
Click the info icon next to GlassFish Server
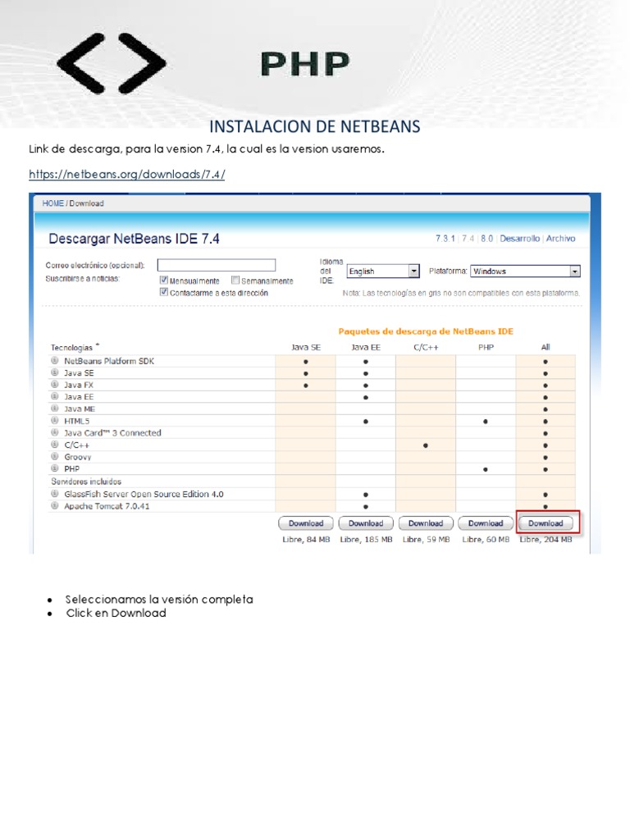[55, 495]
